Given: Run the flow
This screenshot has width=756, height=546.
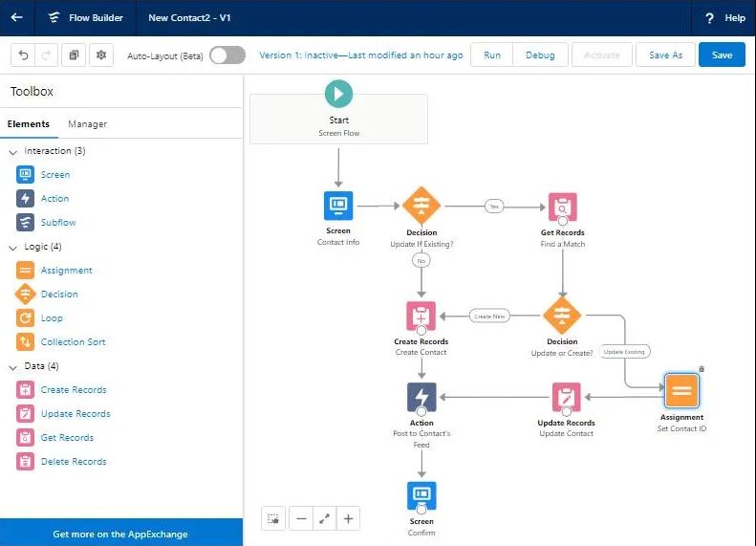Looking at the screenshot, I should tap(492, 55).
